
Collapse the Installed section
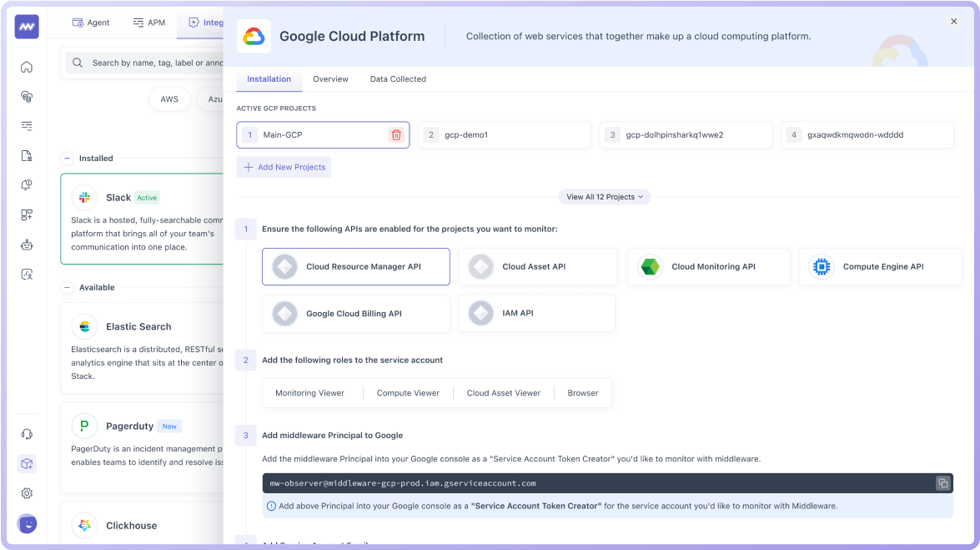67,159
